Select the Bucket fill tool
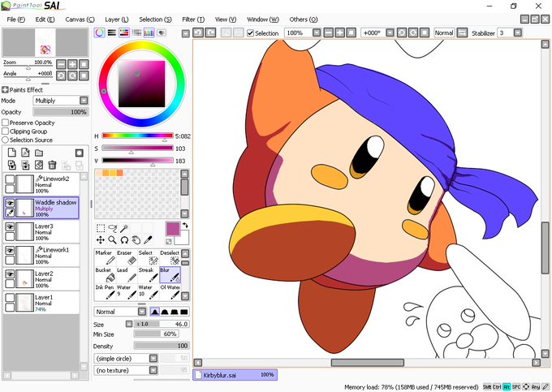 click(x=106, y=275)
